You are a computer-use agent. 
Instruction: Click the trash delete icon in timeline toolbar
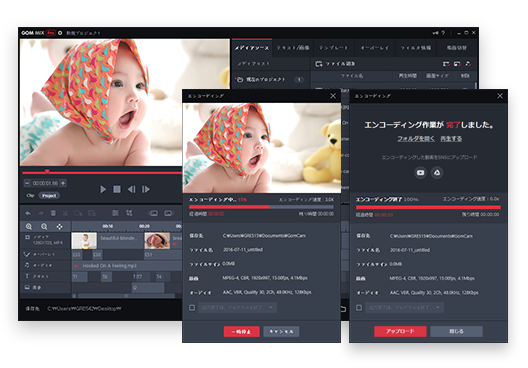coord(53,213)
